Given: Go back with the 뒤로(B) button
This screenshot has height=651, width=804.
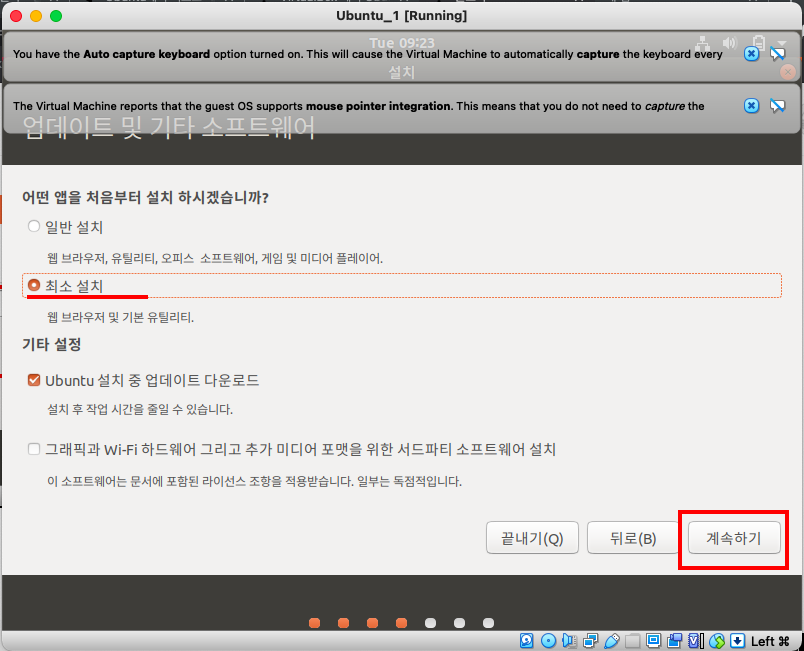Looking at the screenshot, I should pyautogui.click(x=633, y=538).
